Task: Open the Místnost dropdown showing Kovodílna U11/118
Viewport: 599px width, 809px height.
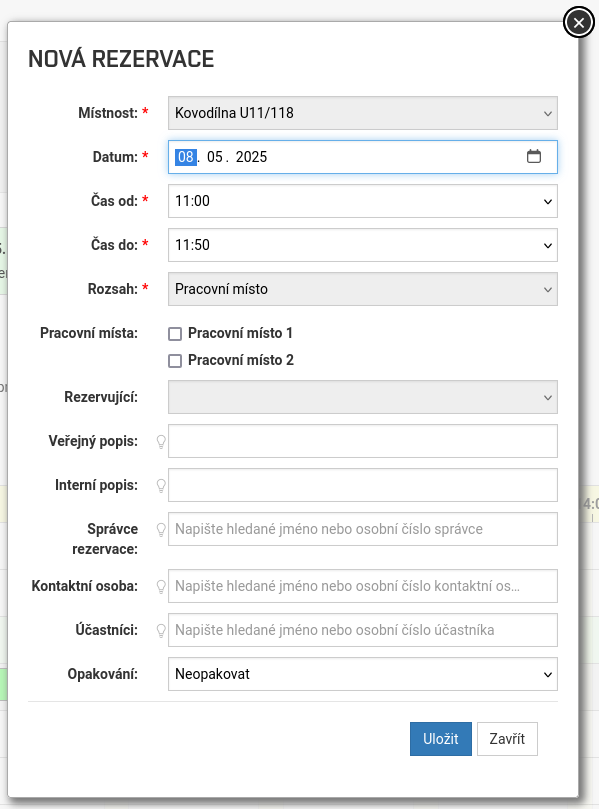Action: pyautogui.click(x=363, y=113)
